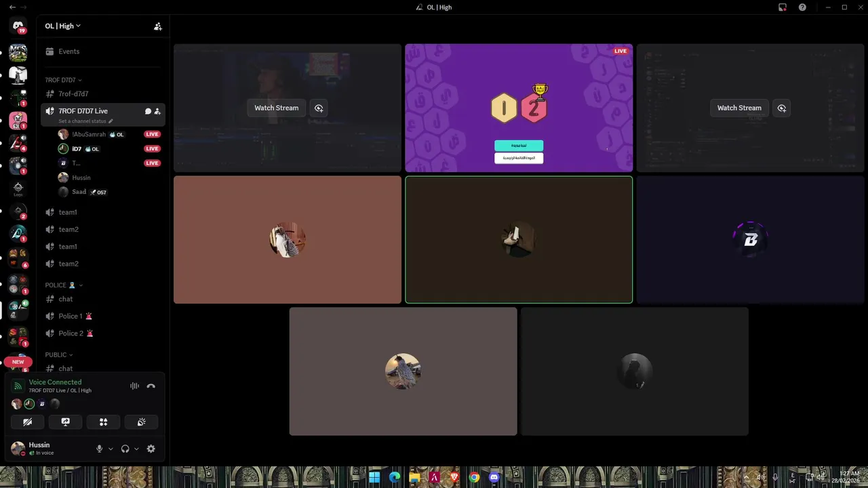Deafen with the headphones icon
The width and height of the screenshot is (868, 488).
tap(125, 449)
